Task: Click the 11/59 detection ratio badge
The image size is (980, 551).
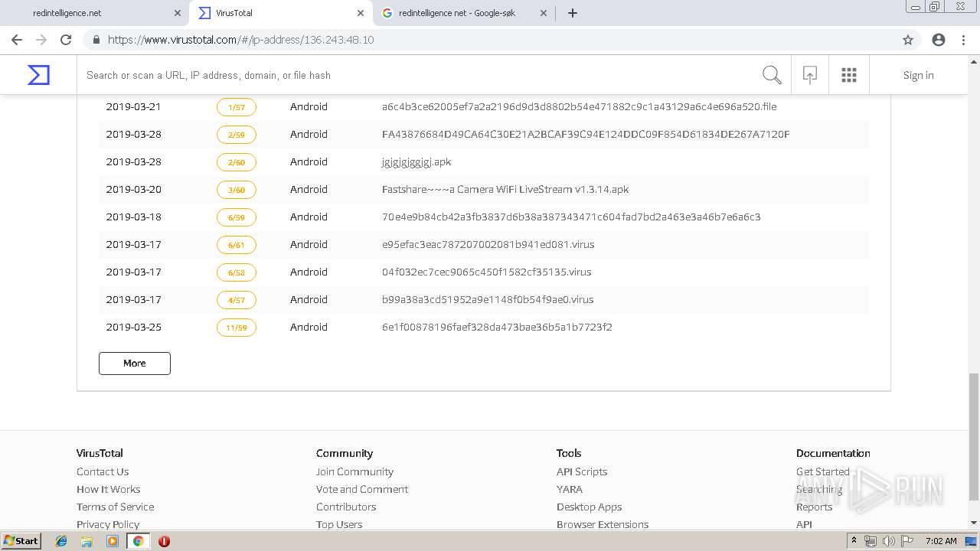Action: pyautogui.click(x=237, y=328)
